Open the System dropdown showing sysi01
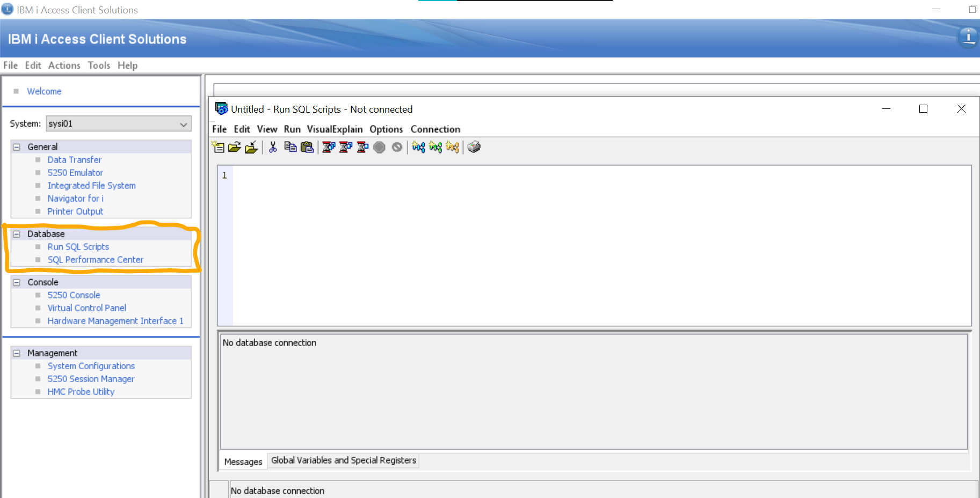Screen dimensions: 980x498 point(119,123)
